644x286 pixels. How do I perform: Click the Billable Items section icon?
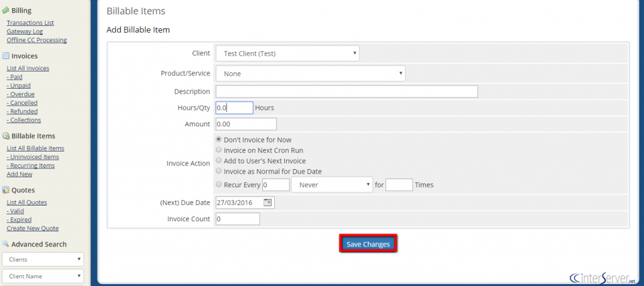tap(6, 136)
